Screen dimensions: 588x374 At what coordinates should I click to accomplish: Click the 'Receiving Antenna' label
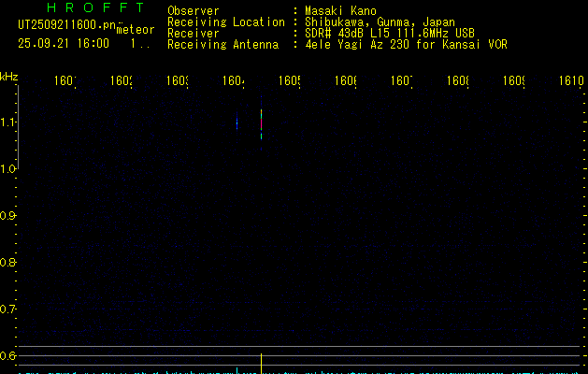tap(223, 45)
